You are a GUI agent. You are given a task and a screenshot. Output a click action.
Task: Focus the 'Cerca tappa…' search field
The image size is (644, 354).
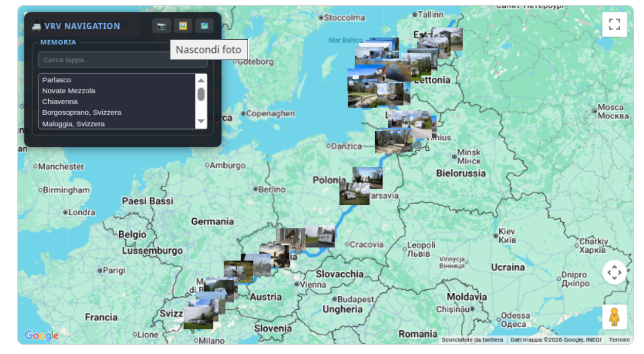click(123, 60)
